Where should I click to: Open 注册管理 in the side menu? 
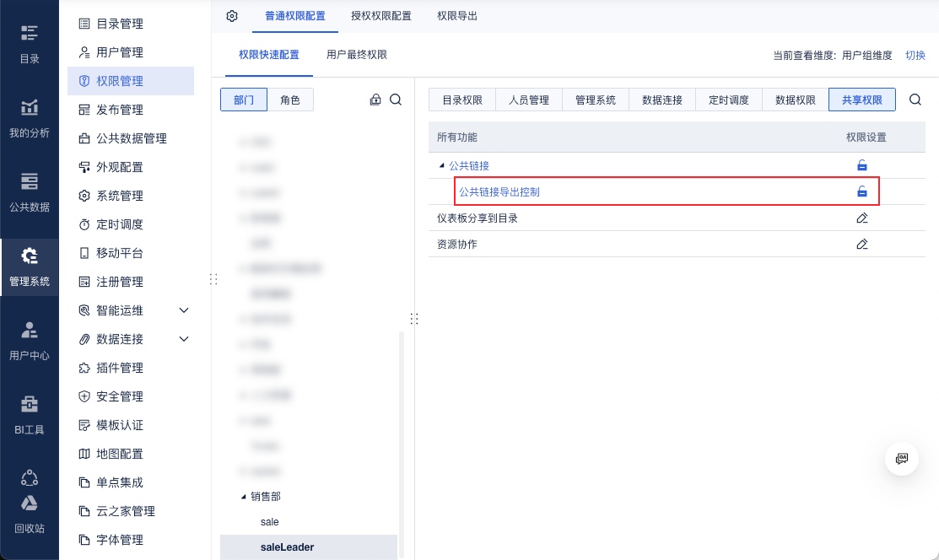[x=131, y=282]
